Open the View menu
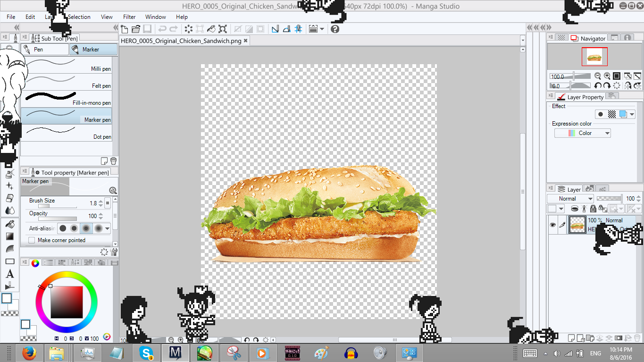The width and height of the screenshot is (644, 362). [107, 17]
